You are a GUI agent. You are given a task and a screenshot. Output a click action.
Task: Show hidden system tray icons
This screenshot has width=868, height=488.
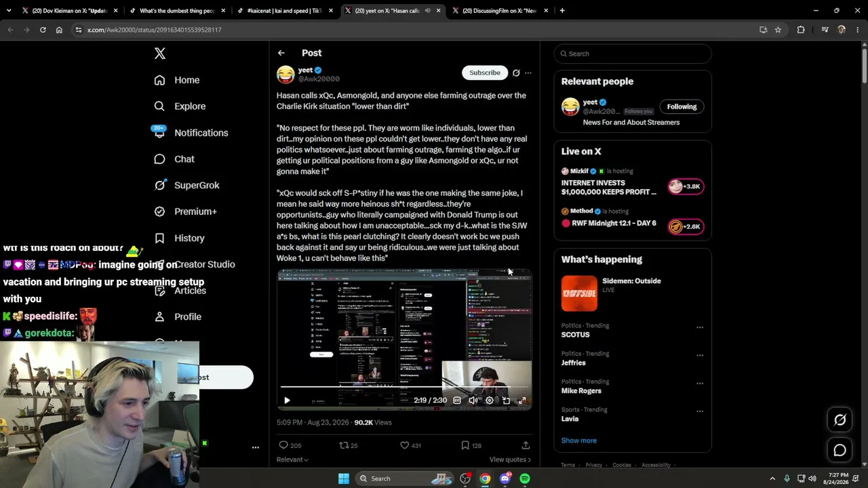(772, 479)
